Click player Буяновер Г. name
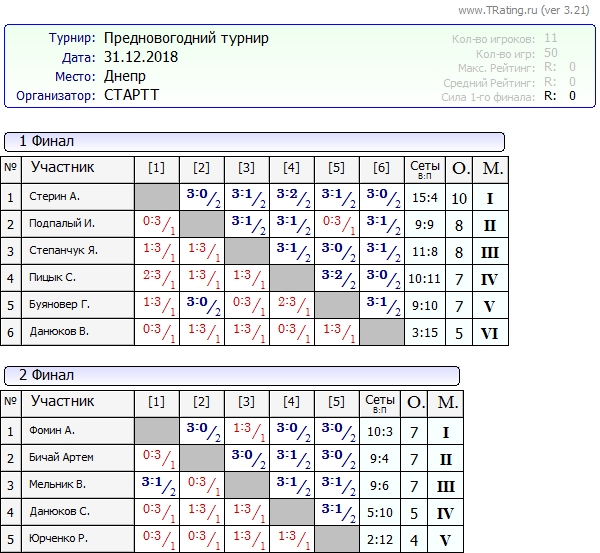 tap(59, 305)
